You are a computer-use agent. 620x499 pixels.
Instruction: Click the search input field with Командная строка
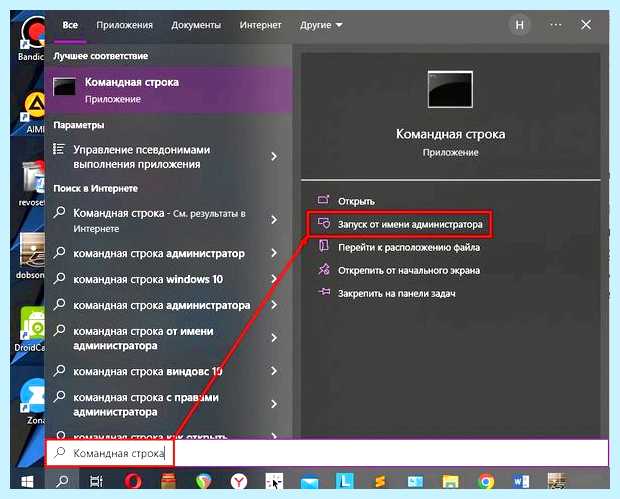[327, 453]
